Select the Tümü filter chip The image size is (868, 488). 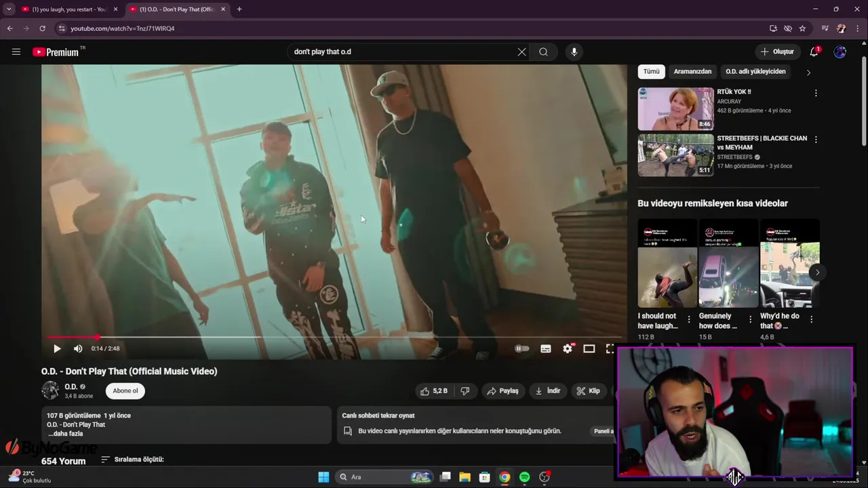click(651, 71)
